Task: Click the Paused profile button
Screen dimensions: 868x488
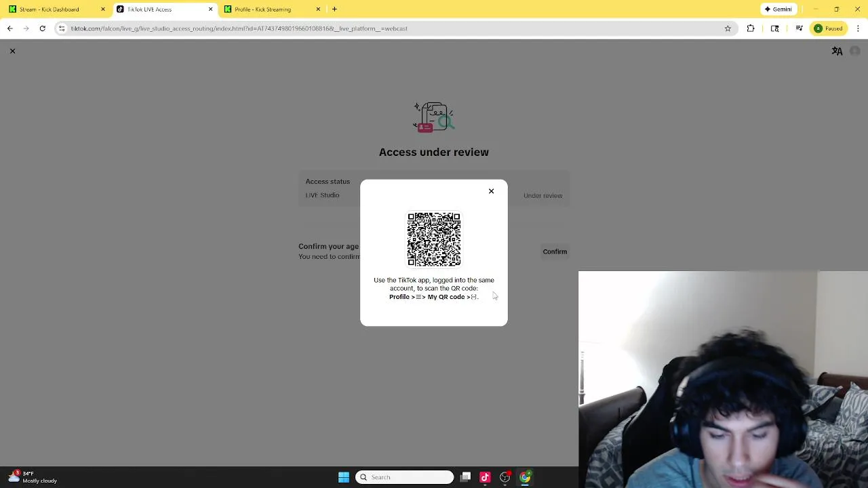Action: point(829,28)
